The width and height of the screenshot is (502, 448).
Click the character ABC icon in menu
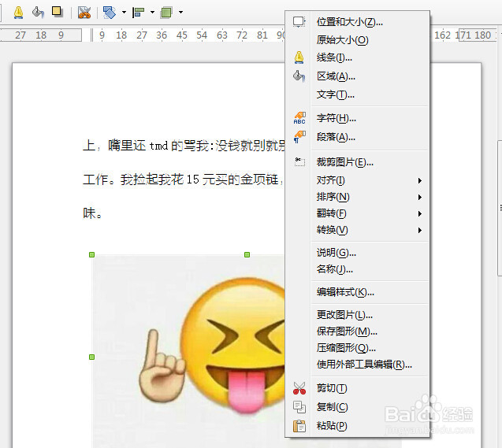[x=299, y=117]
